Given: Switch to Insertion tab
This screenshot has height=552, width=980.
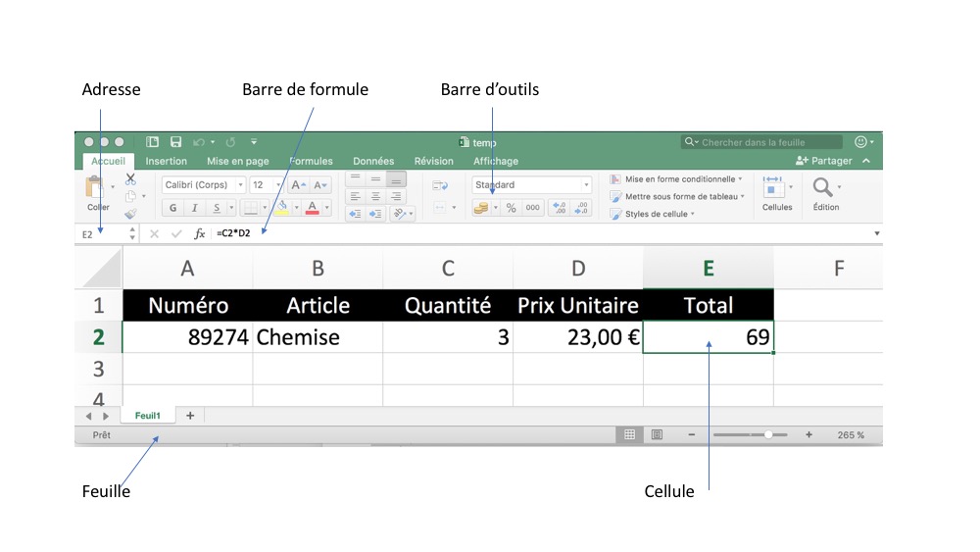Looking at the screenshot, I should point(167,161).
